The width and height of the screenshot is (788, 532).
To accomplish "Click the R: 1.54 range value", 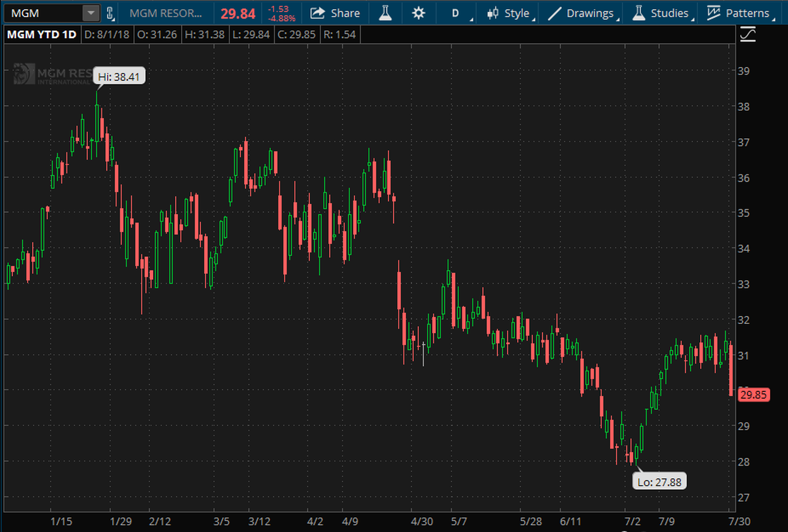I will coord(340,34).
